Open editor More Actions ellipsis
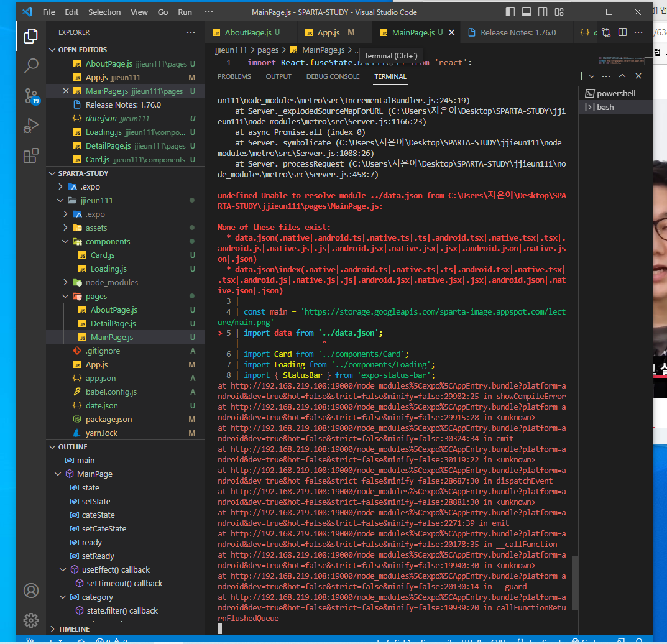667x644 pixels. pyautogui.click(x=638, y=32)
